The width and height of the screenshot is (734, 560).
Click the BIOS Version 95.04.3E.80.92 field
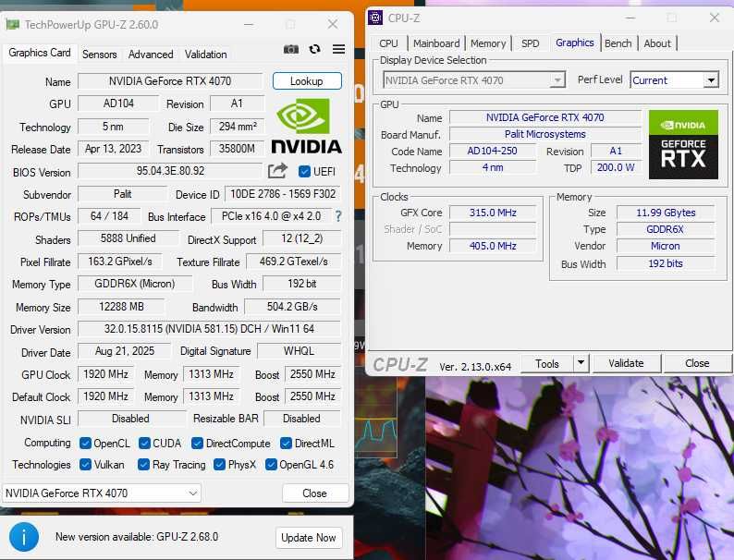coord(170,171)
